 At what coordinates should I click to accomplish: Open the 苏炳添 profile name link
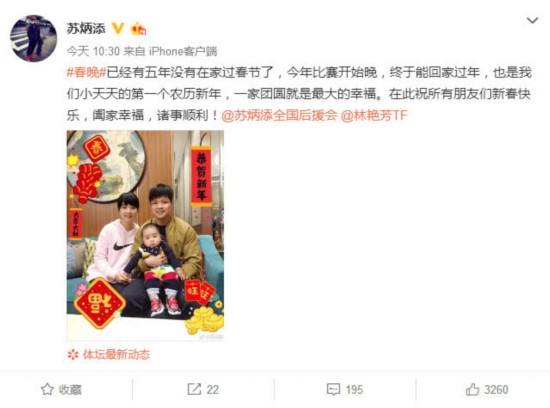pyautogui.click(x=86, y=28)
